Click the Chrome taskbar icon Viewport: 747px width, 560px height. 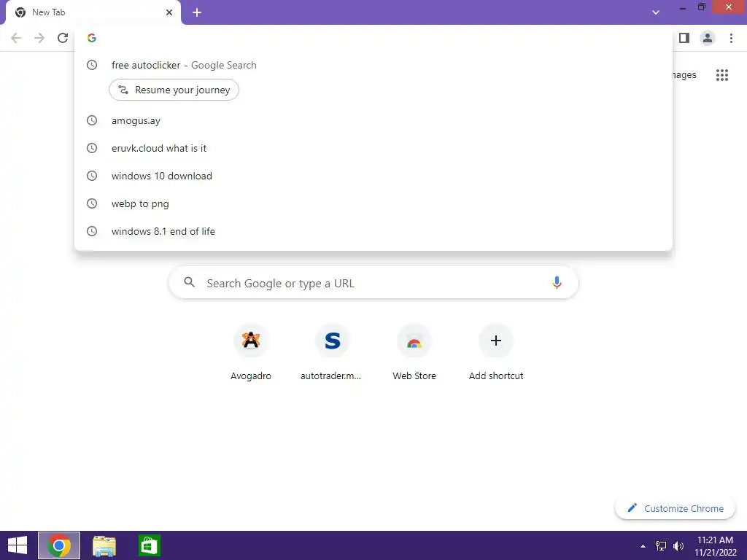coord(59,545)
